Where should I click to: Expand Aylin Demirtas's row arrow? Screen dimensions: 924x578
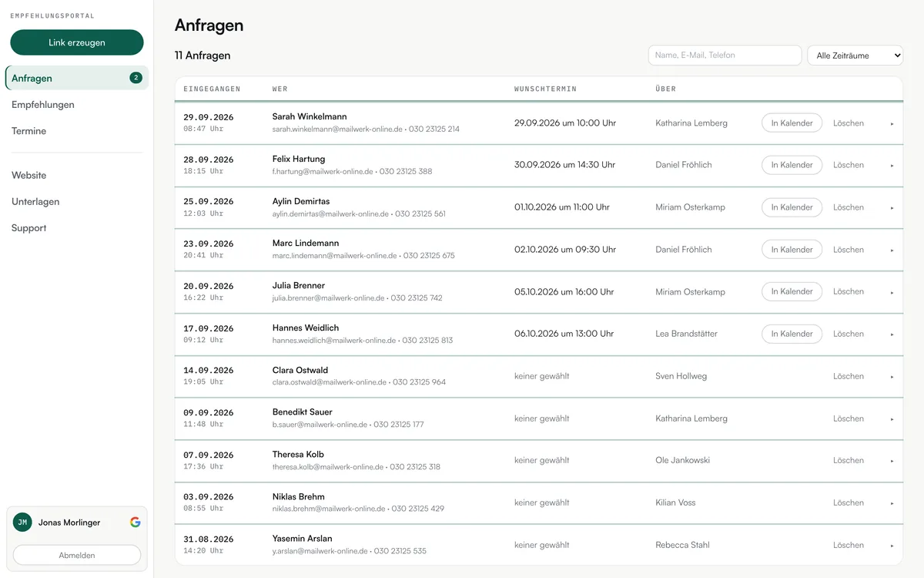point(892,207)
